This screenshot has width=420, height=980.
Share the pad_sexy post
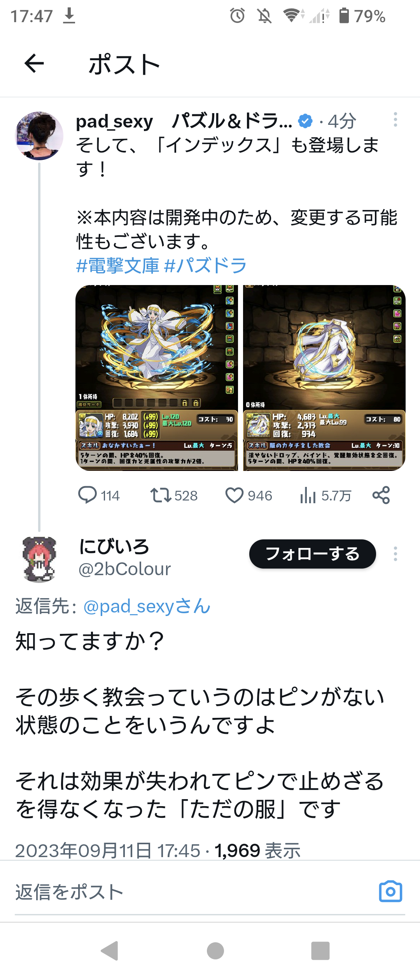[381, 495]
